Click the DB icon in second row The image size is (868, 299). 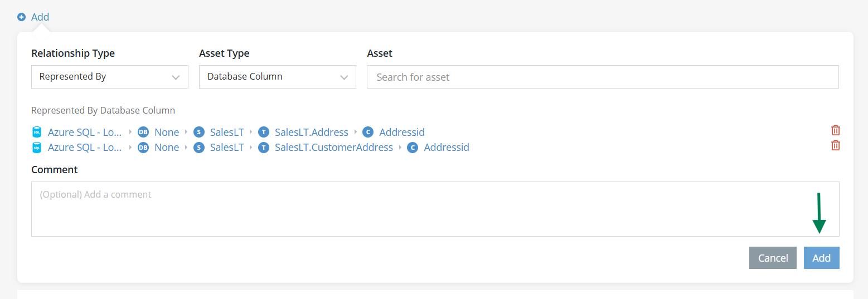pyautogui.click(x=143, y=148)
